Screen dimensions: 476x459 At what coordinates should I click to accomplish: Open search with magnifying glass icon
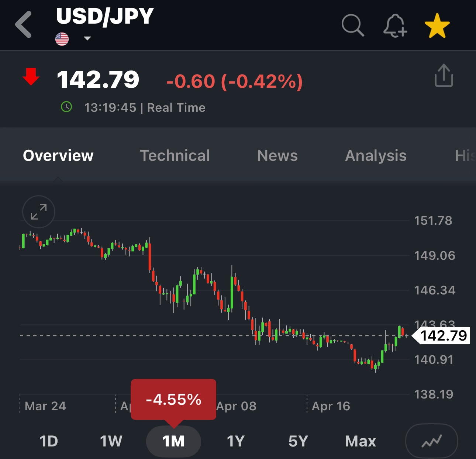(353, 25)
